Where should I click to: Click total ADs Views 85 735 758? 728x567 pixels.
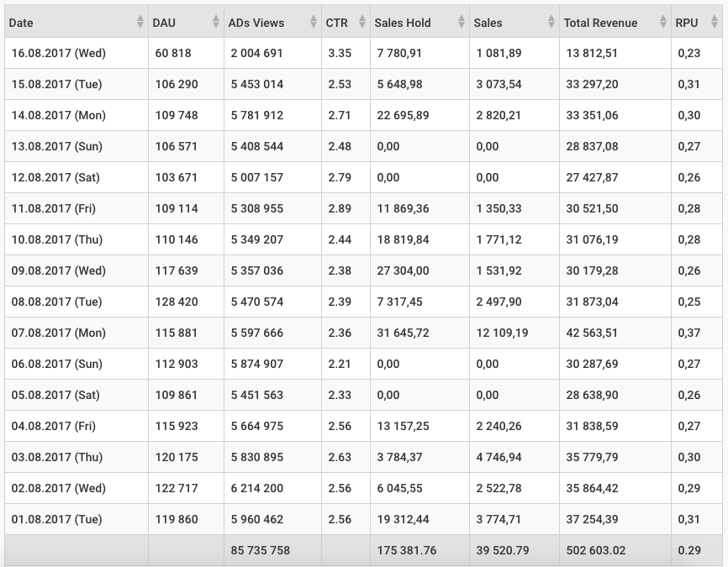coord(260,550)
